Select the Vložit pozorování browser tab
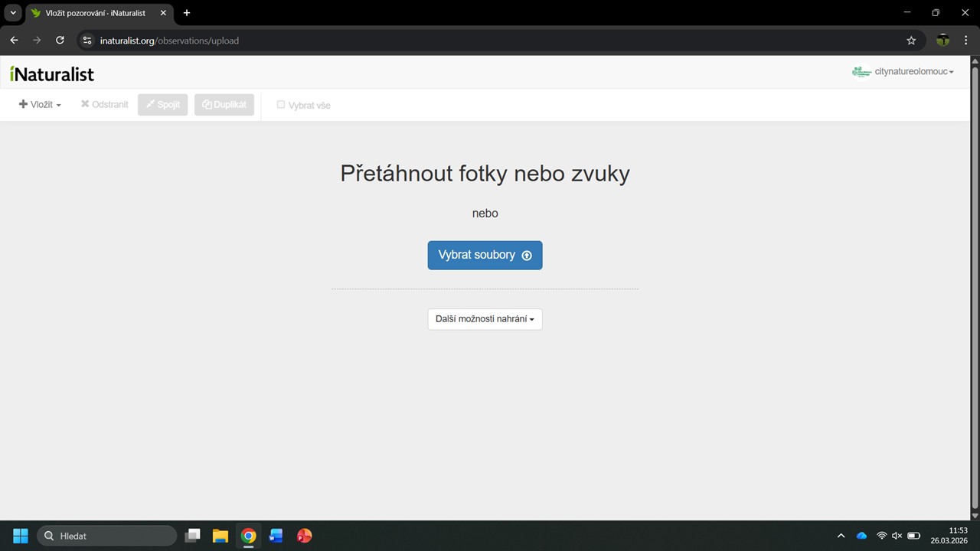 point(96,13)
